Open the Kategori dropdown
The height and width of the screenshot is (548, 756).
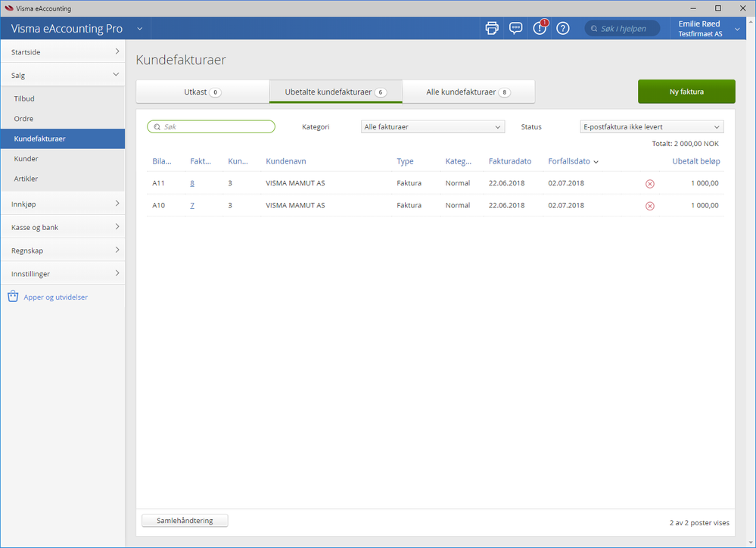(432, 127)
